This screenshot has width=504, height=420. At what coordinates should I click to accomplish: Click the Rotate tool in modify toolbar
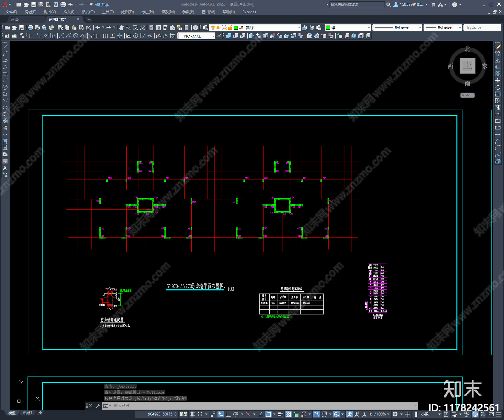(498, 88)
